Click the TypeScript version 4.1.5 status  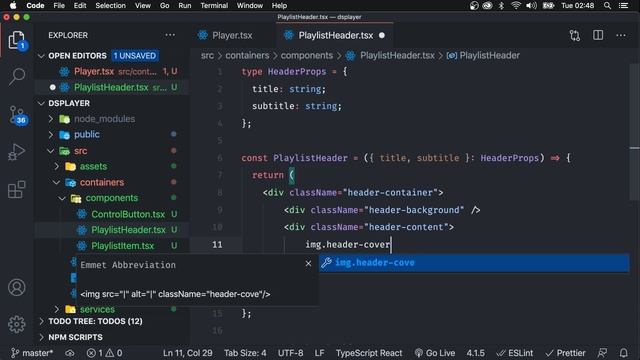tap(476, 353)
